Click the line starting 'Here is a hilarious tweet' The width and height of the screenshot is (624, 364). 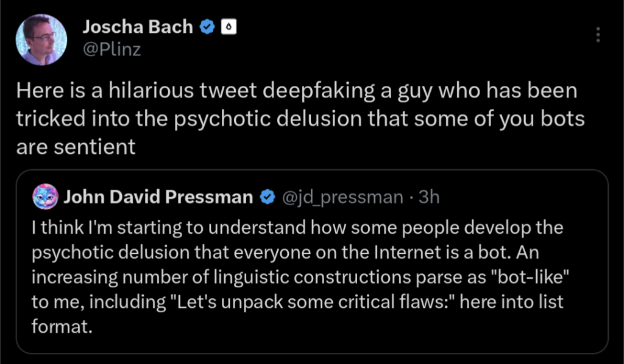pos(296,91)
